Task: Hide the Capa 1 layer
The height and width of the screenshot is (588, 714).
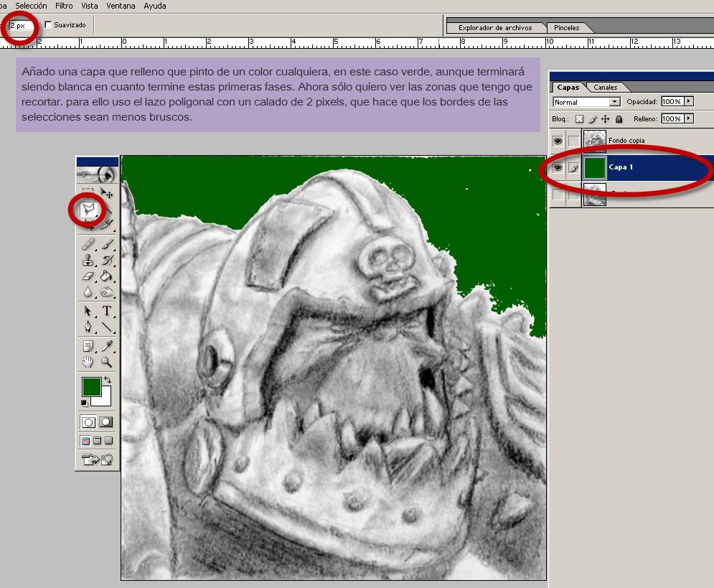Action: click(x=558, y=167)
